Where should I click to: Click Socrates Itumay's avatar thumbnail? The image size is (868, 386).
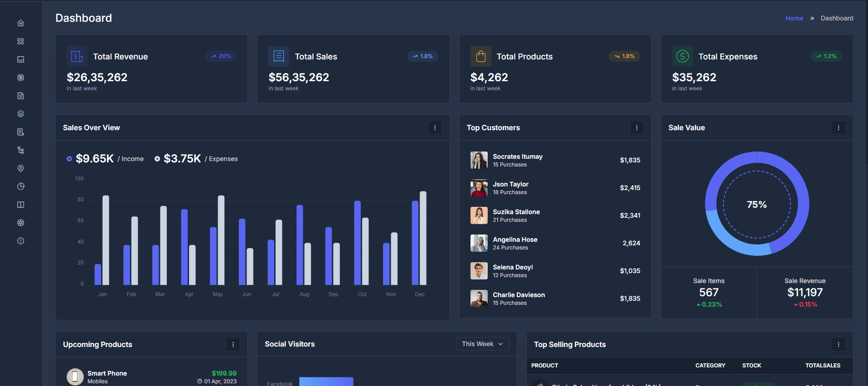click(479, 160)
